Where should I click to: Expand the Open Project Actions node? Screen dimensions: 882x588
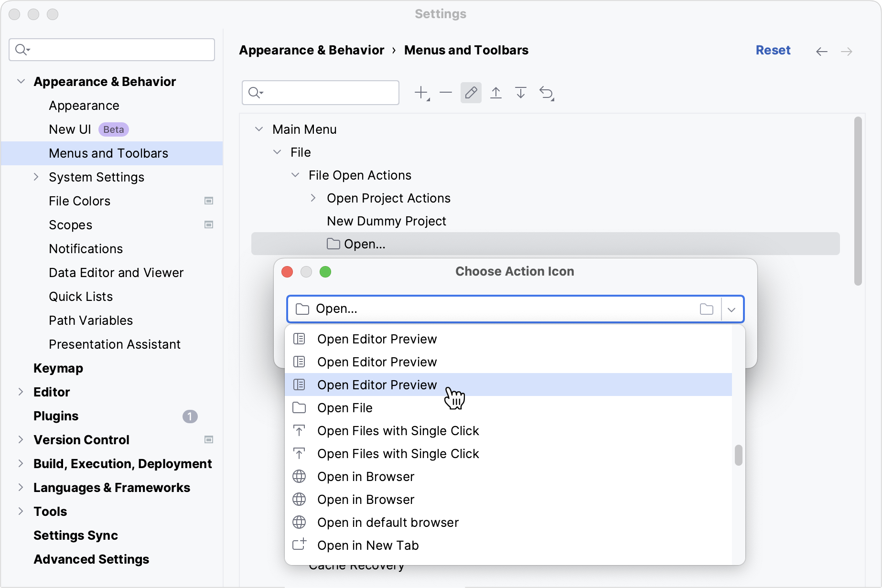pyautogui.click(x=313, y=198)
